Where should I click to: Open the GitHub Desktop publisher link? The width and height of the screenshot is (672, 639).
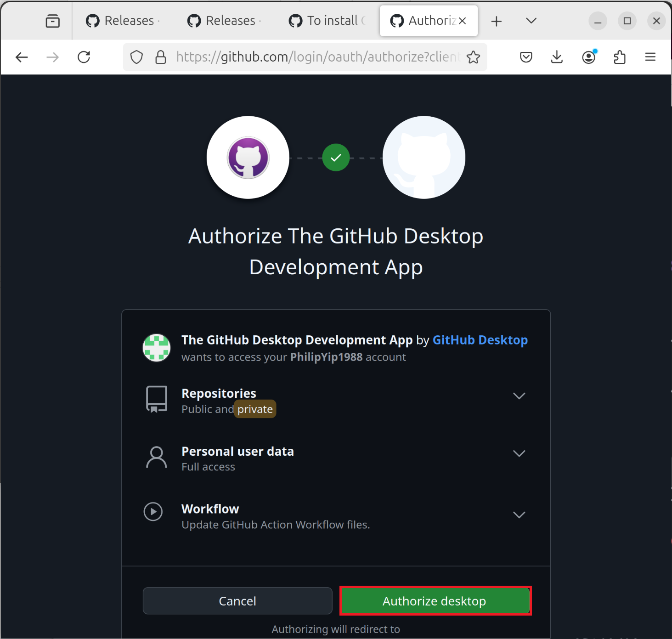480,340
